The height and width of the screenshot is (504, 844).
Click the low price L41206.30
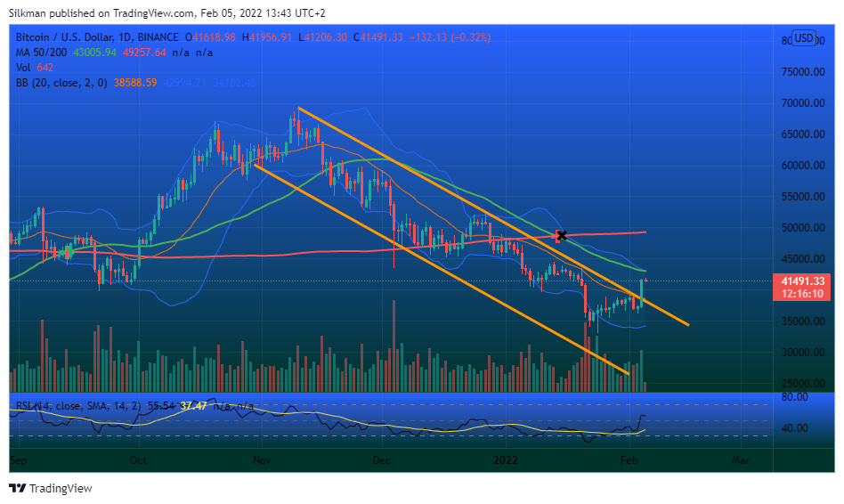coord(322,37)
